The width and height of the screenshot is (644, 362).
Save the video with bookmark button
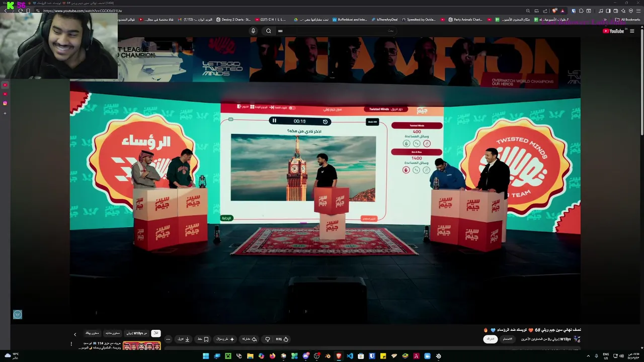click(x=203, y=339)
